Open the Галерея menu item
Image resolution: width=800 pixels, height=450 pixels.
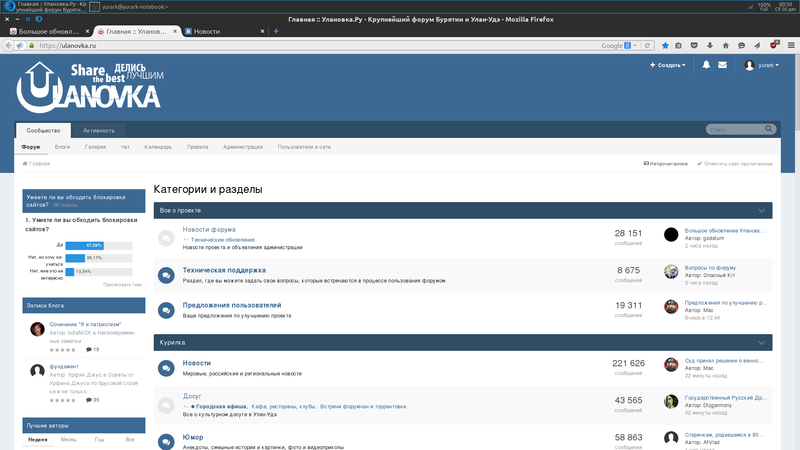95,147
